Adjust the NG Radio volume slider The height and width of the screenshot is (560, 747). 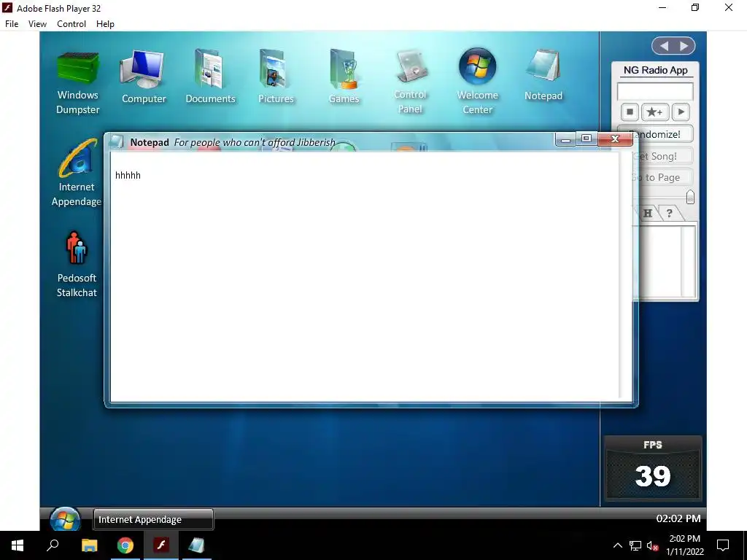tap(690, 197)
